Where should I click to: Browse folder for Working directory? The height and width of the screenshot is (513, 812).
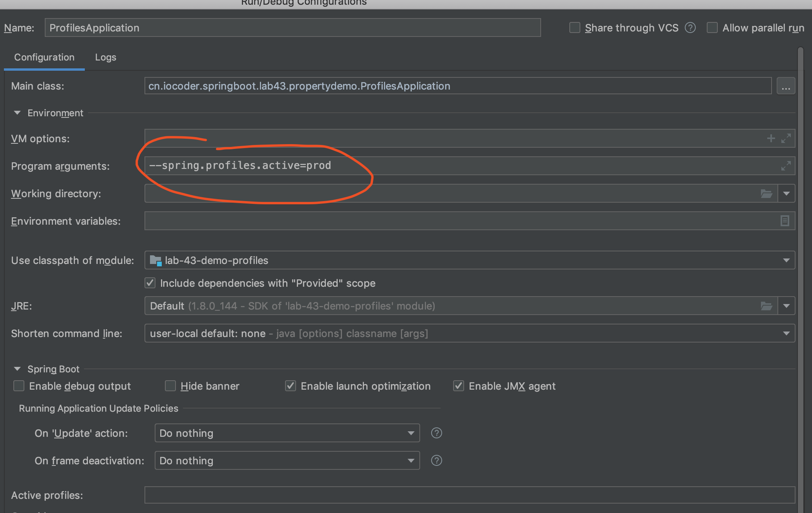[x=766, y=193]
